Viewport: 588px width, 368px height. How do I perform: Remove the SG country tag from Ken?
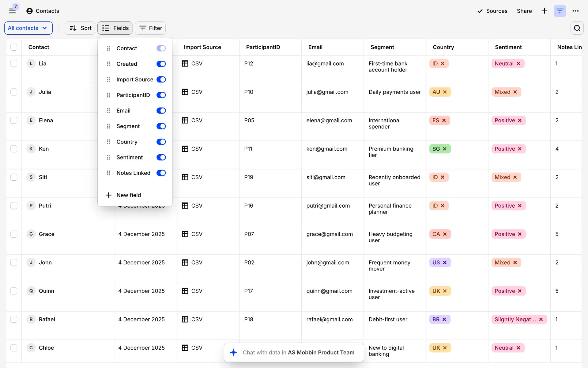pyautogui.click(x=445, y=149)
